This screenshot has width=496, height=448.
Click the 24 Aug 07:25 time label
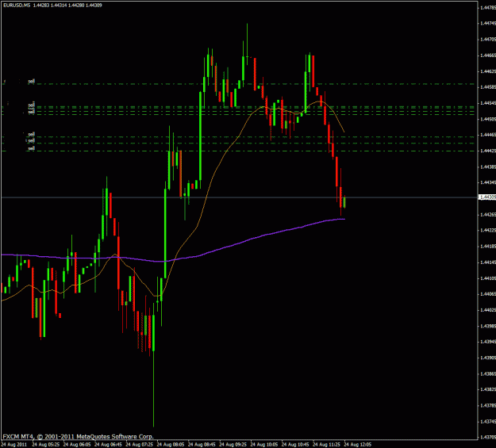coord(140,445)
